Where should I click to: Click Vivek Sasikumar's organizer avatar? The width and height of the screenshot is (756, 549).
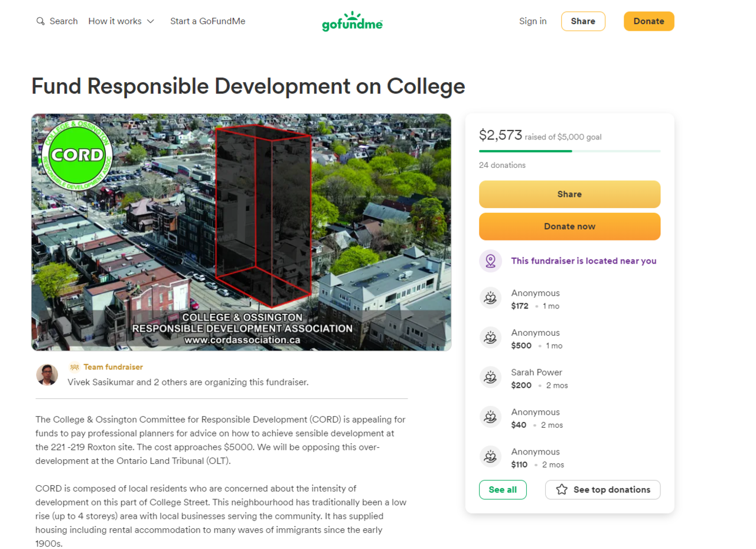click(x=47, y=375)
